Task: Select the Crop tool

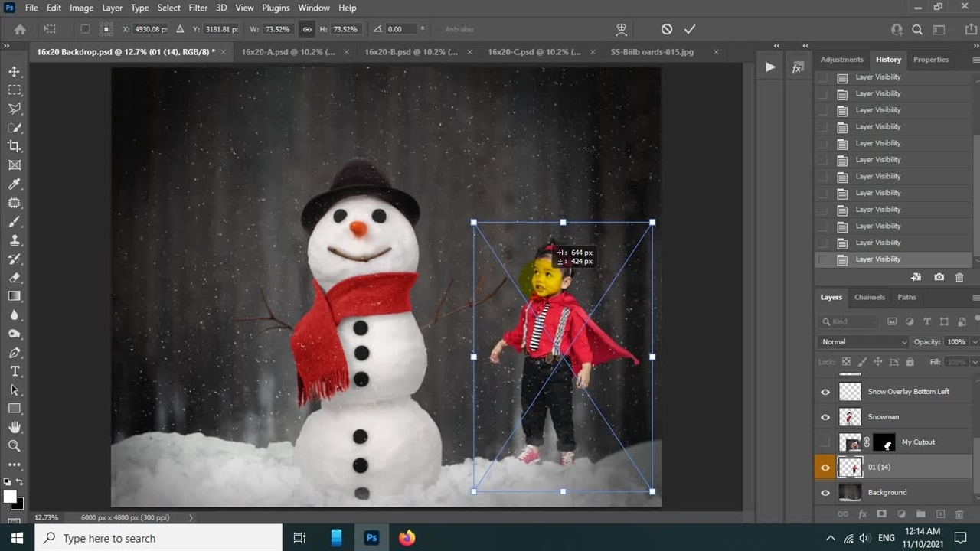Action: 15,146
